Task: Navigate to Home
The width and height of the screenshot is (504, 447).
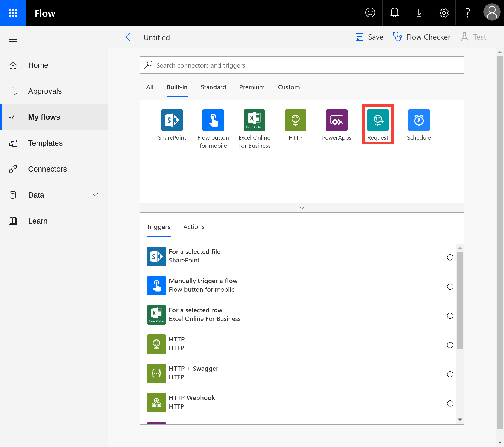Action: (54, 65)
